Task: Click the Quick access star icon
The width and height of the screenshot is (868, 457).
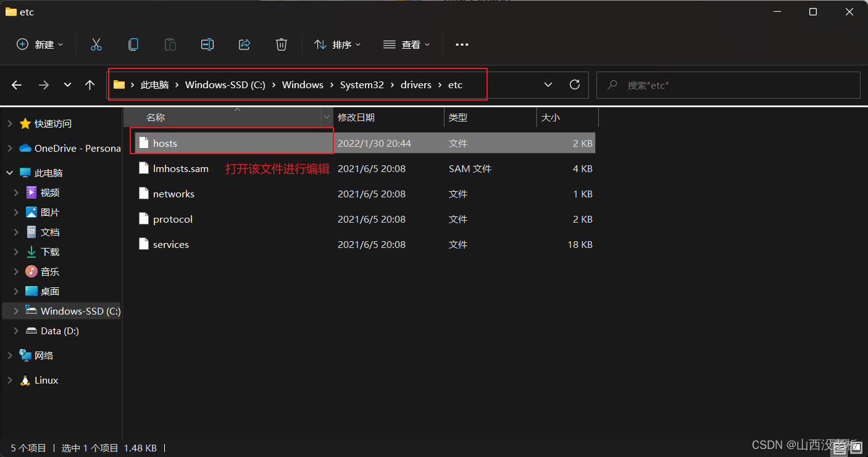Action: 25,123
